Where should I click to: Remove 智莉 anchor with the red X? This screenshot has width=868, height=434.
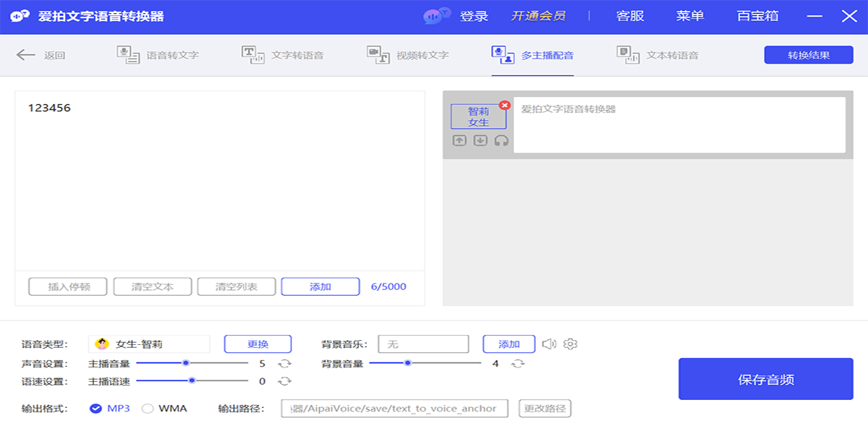505,106
